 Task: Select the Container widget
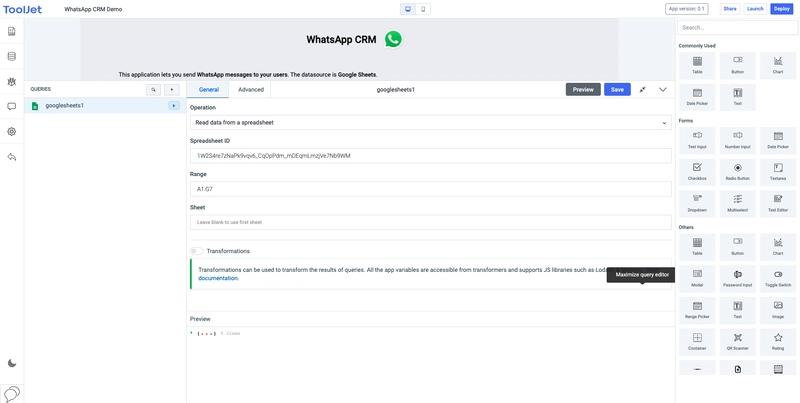tap(697, 341)
